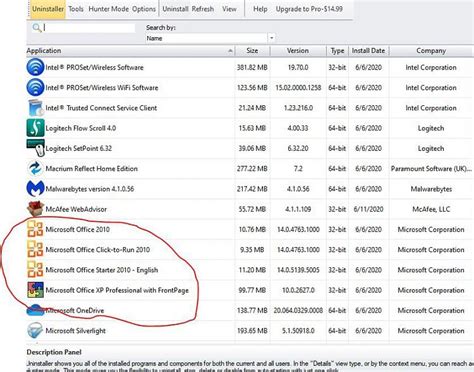This screenshot has height=372, width=474.
Task: Select the Microsoft Silverlight name
Action: pos(76,331)
